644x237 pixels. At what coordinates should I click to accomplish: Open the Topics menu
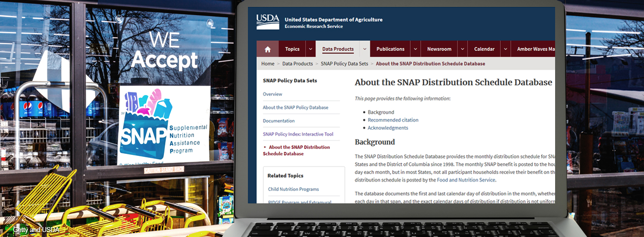(x=292, y=49)
